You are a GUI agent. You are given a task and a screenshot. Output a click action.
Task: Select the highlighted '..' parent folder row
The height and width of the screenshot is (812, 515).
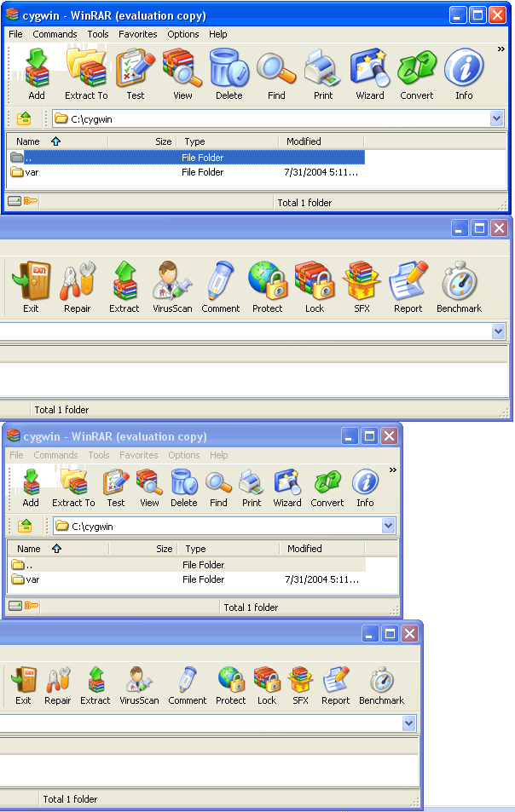tap(187, 158)
